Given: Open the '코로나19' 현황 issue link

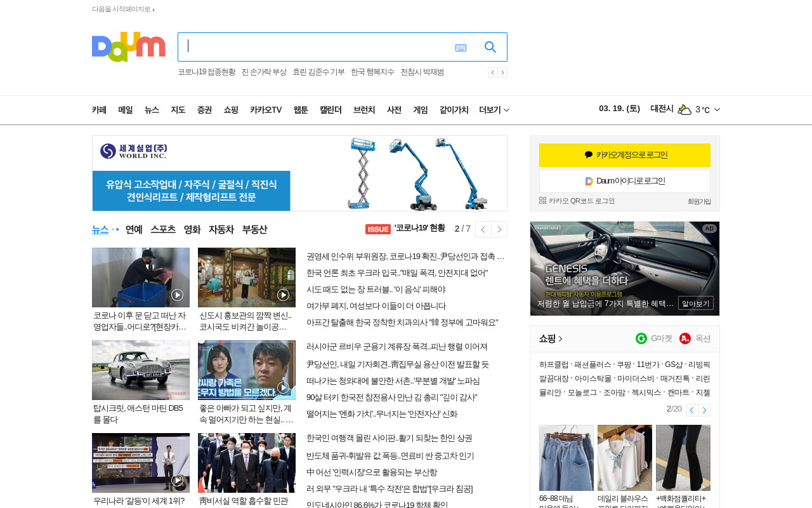Looking at the screenshot, I should point(419,229).
